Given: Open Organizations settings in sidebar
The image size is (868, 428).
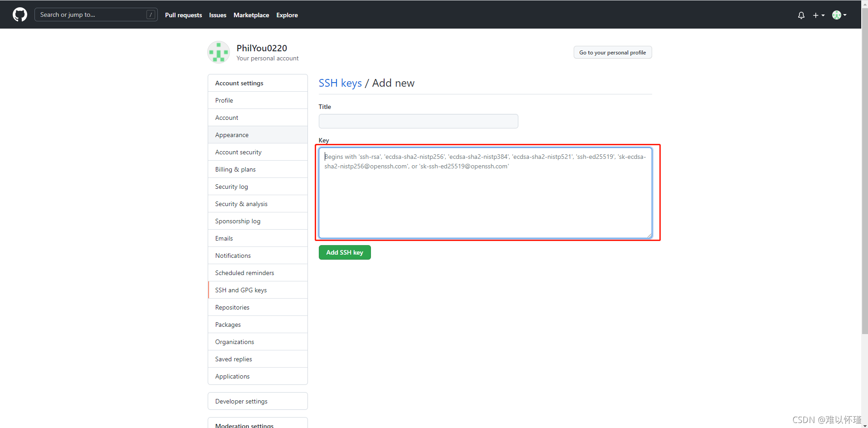Looking at the screenshot, I should coord(258,342).
